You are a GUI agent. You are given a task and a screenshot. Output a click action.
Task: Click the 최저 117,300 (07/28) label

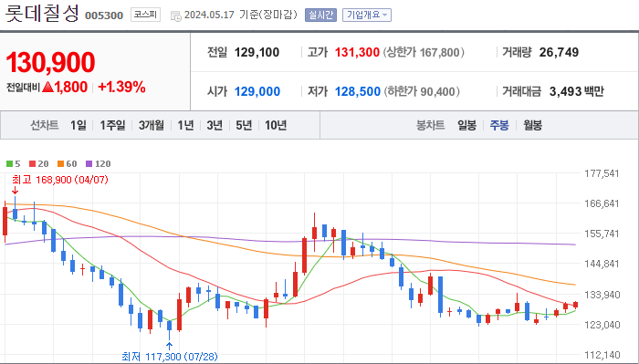pyautogui.click(x=170, y=357)
